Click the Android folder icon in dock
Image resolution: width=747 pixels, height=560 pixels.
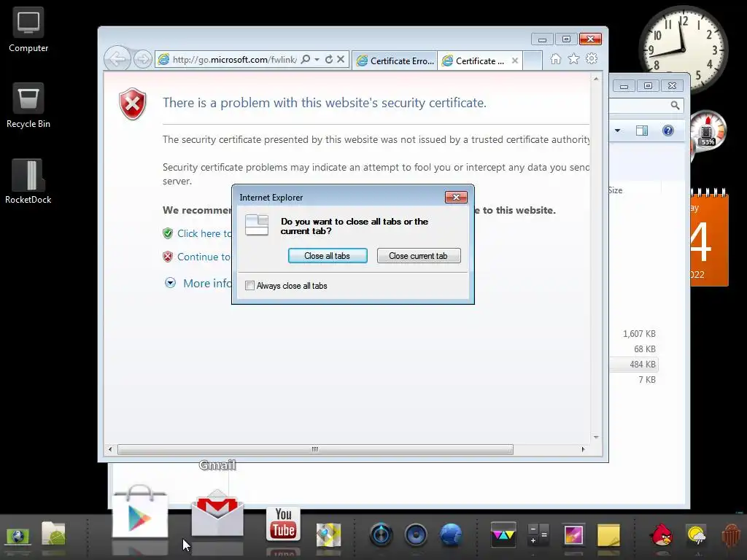[53, 534]
